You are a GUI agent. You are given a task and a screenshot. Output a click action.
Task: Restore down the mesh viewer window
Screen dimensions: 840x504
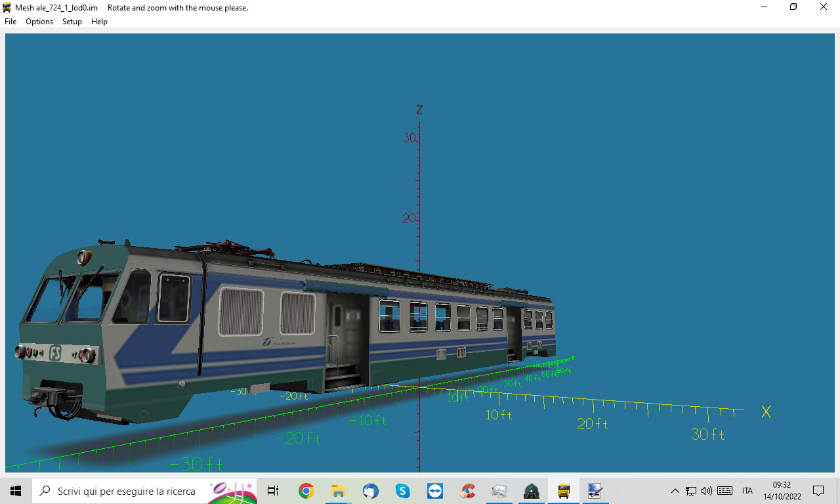pos(793,7)
